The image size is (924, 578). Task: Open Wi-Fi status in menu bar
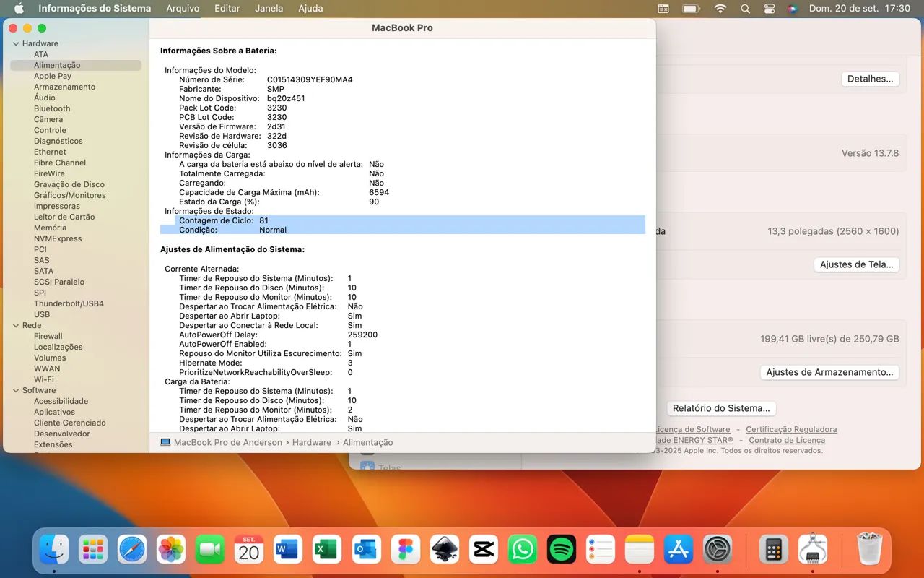(x=720, y=9)
